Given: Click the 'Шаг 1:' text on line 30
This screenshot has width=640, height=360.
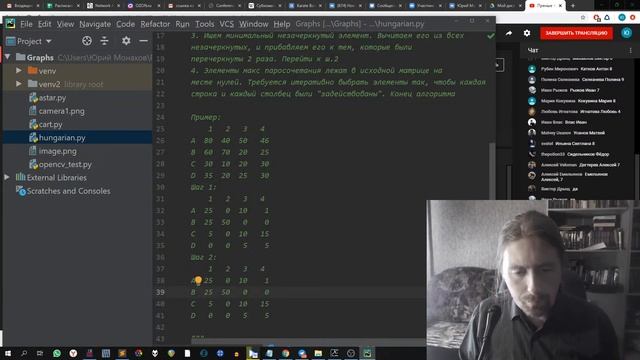Looking at the screenshot, I should coord(203,187).
